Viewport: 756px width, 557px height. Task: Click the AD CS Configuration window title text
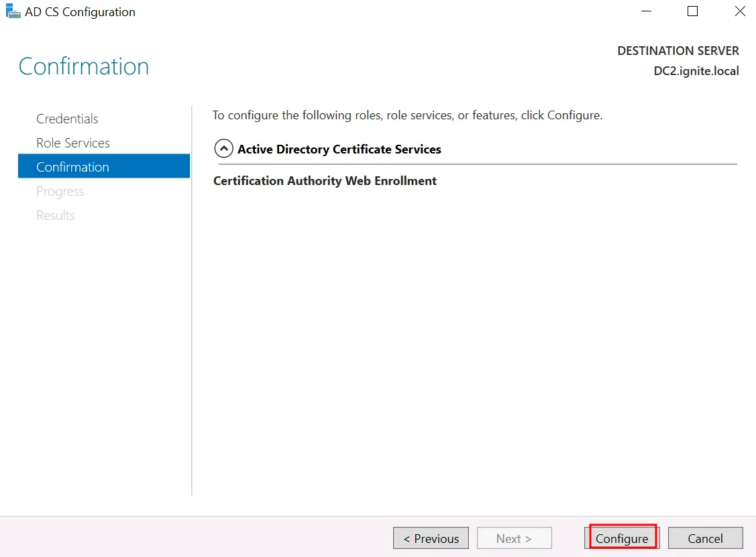click(80, 12)
